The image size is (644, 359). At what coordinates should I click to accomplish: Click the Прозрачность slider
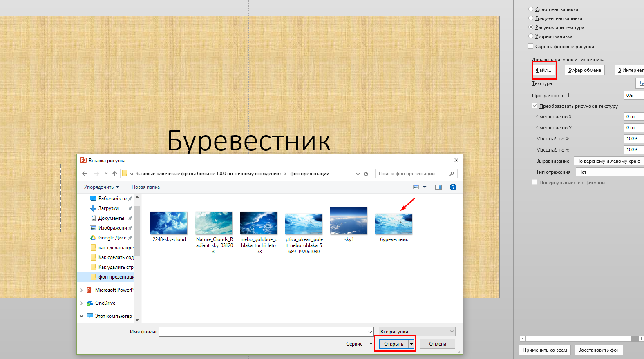tap(595, 95)
